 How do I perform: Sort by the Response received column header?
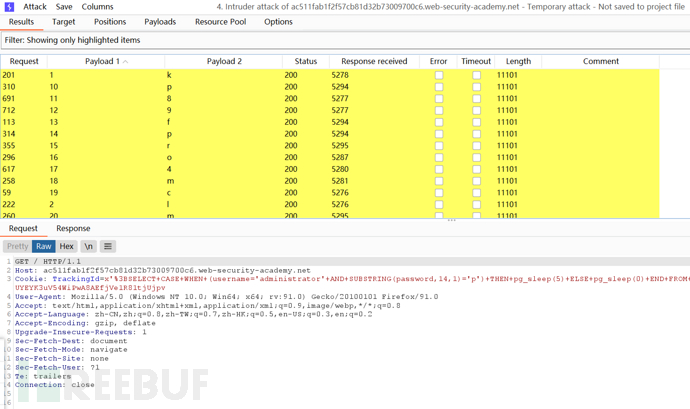[x=374, y=61]
